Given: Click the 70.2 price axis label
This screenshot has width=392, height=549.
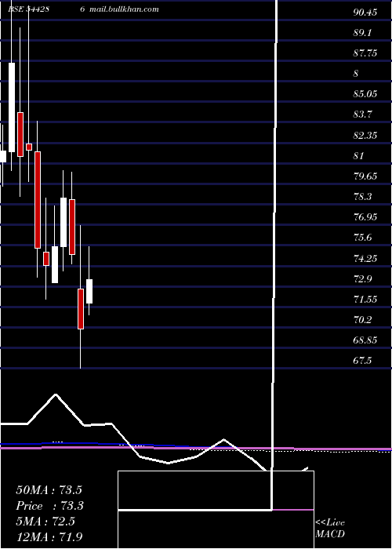Looking at the screenshot, I should pos(362,320).
